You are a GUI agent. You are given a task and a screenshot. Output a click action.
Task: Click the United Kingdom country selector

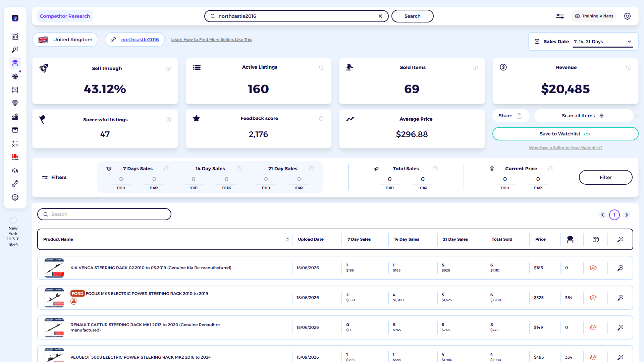[65, 40]
